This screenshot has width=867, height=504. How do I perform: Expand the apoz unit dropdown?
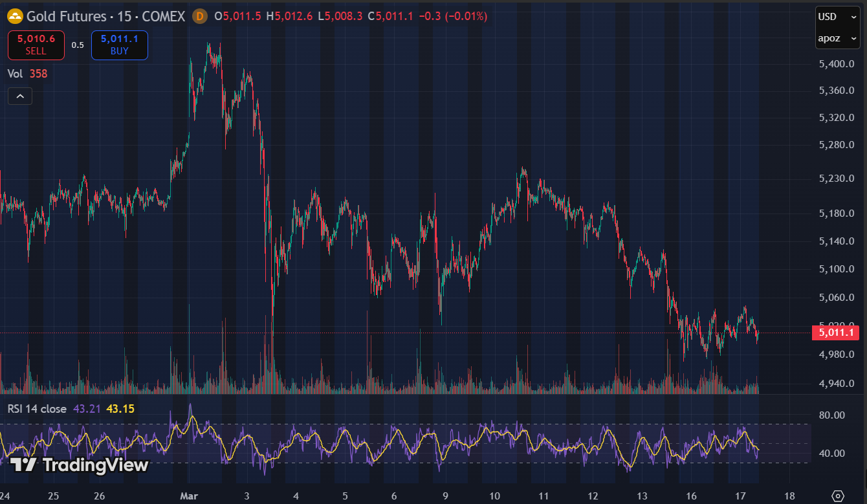tap(837, 38)
